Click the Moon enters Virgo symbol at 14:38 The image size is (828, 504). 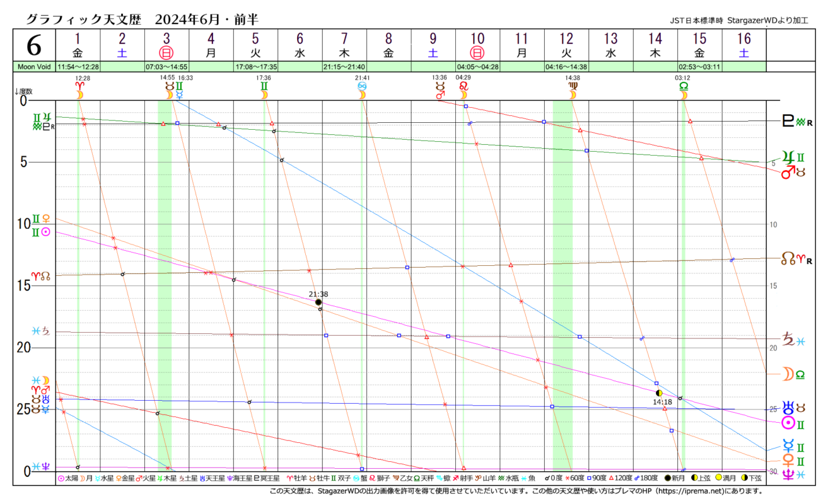(573, 89)
